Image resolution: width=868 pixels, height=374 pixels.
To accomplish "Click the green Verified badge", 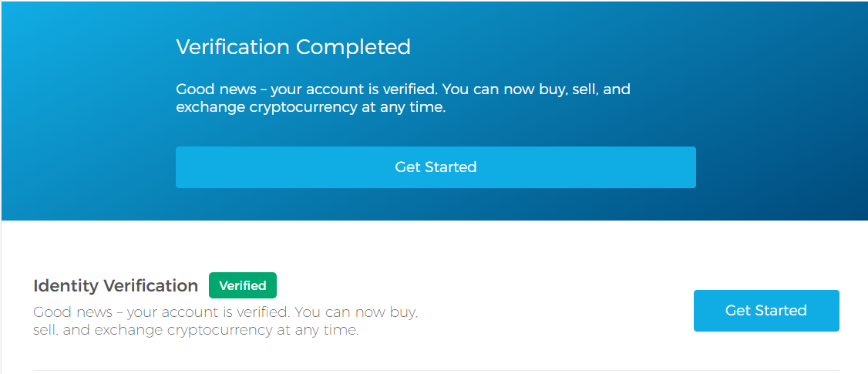I will pos(242,285).
